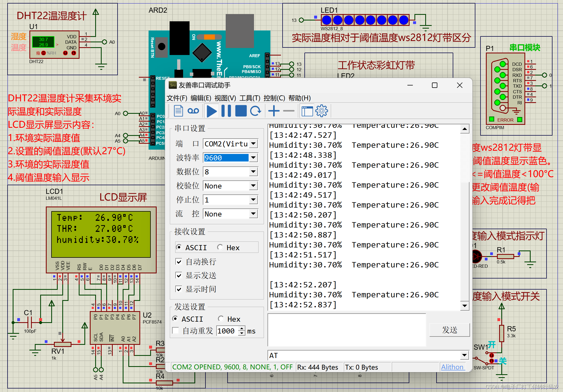Screen dimensions: 563x392
Task: Increase the resend interval with up stepper
Action: pos(242,328)
